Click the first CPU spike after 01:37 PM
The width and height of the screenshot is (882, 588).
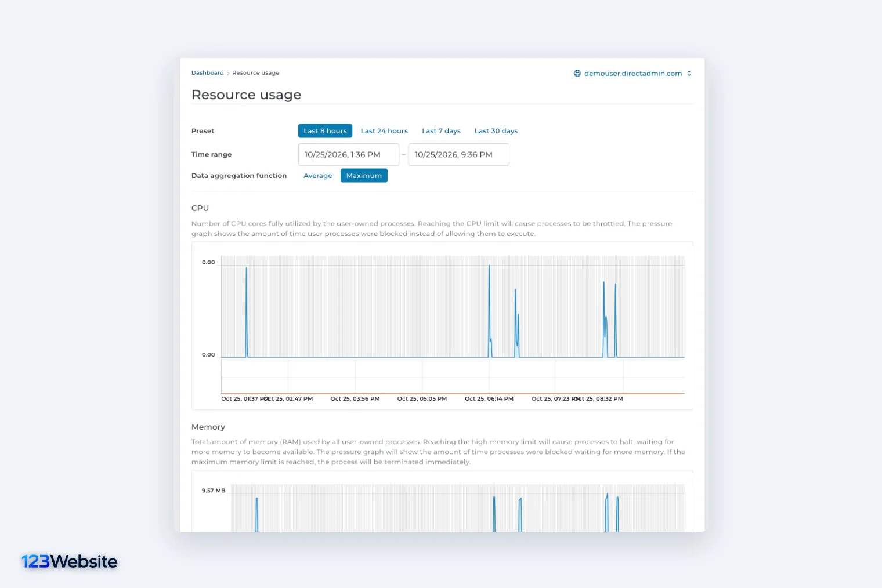(247, 312)
